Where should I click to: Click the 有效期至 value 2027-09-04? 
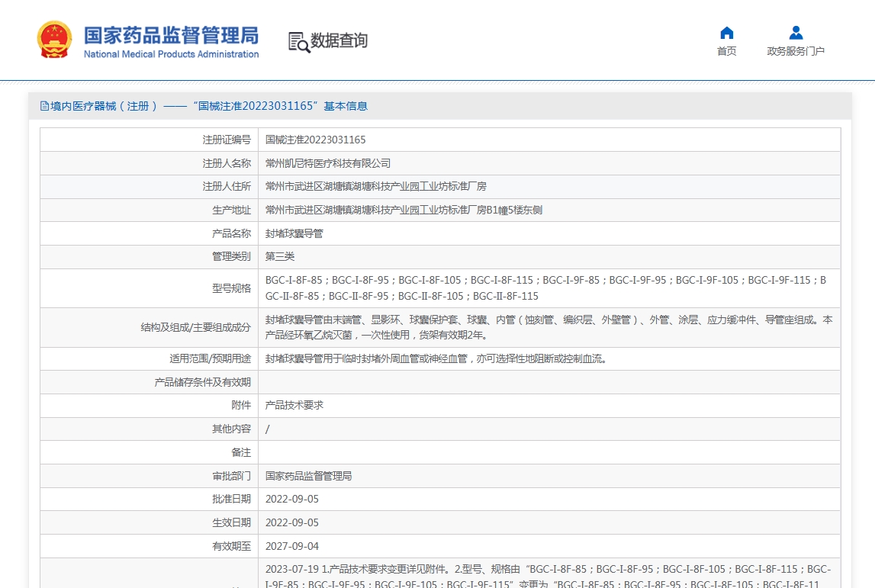pyautogui.click(x=292, y=546)
